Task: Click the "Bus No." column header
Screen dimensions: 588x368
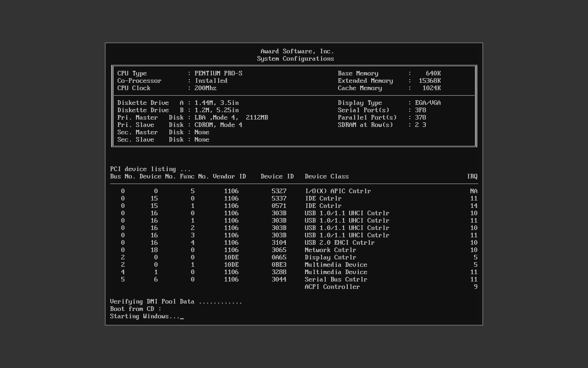Action: 123,176
